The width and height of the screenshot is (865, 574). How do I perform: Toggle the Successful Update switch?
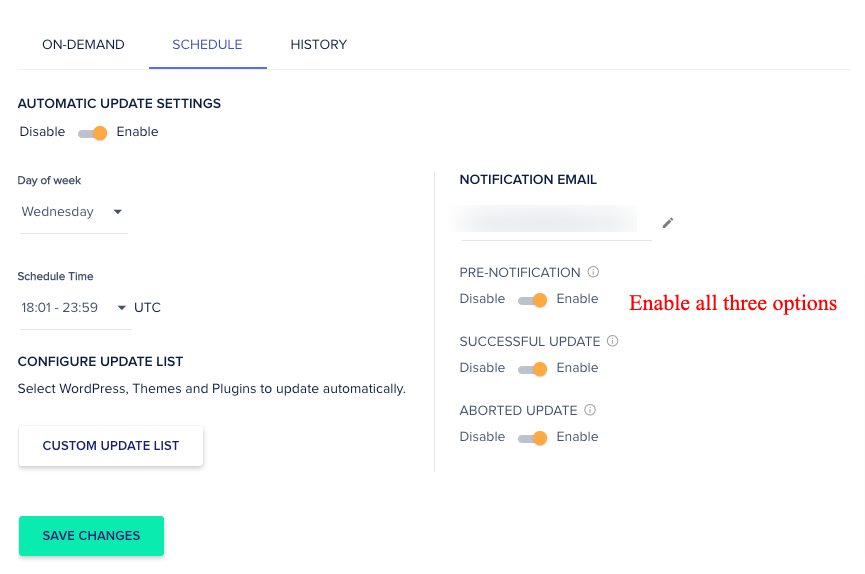[x=532, y=369]
